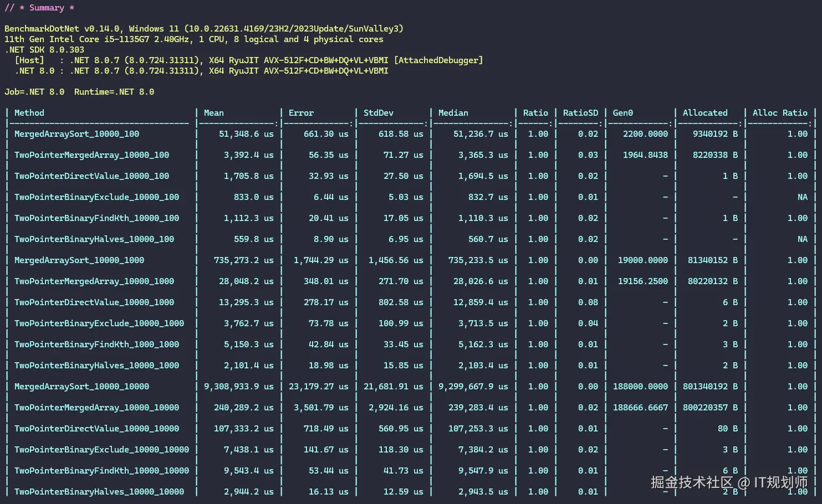This screenshot has width=822, height=504.
Task: Select method MergedArraySort_10000_100
Action: coord(76,134)
